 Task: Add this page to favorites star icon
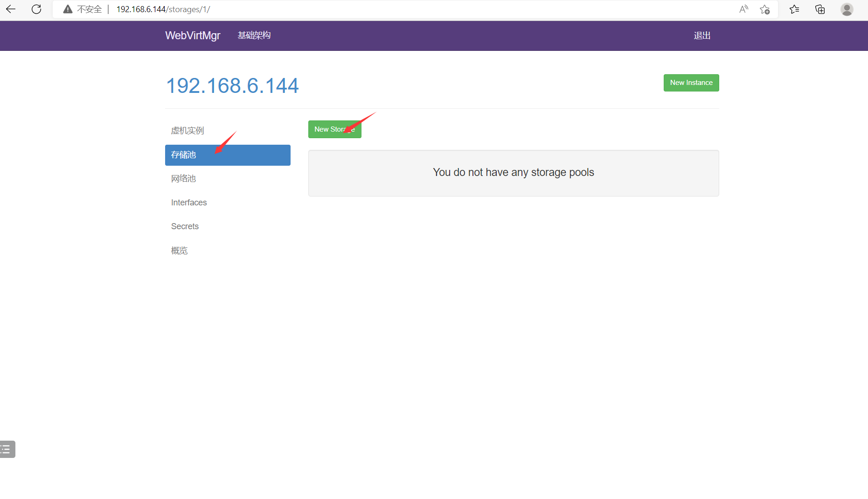click(x=765, y=9)
